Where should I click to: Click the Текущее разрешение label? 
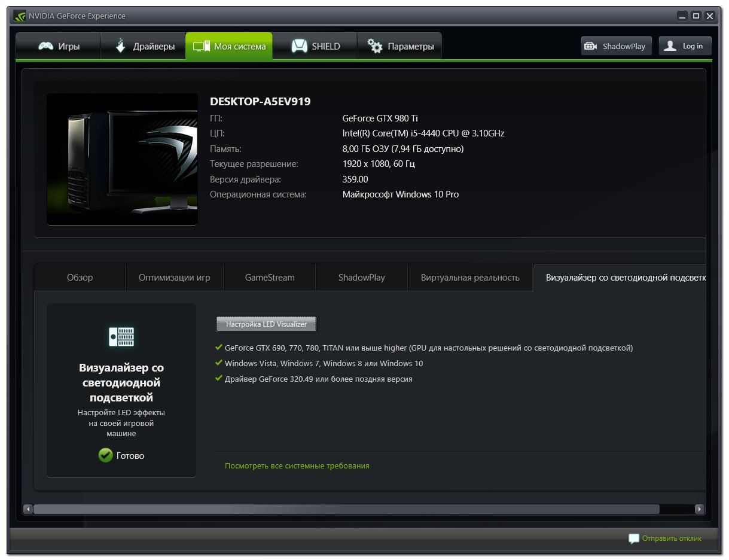coord(254,164)
